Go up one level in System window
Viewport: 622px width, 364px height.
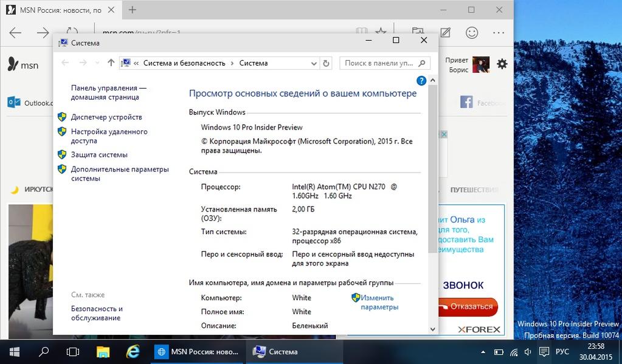(111, 63)
